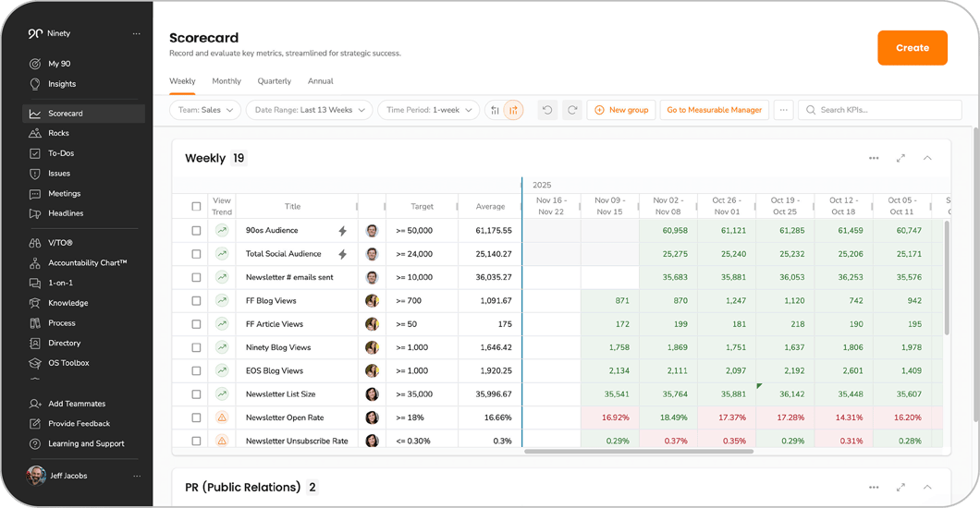980x508 pixels.
Task: Switch to the Annual tab
Action: [320, 81]
